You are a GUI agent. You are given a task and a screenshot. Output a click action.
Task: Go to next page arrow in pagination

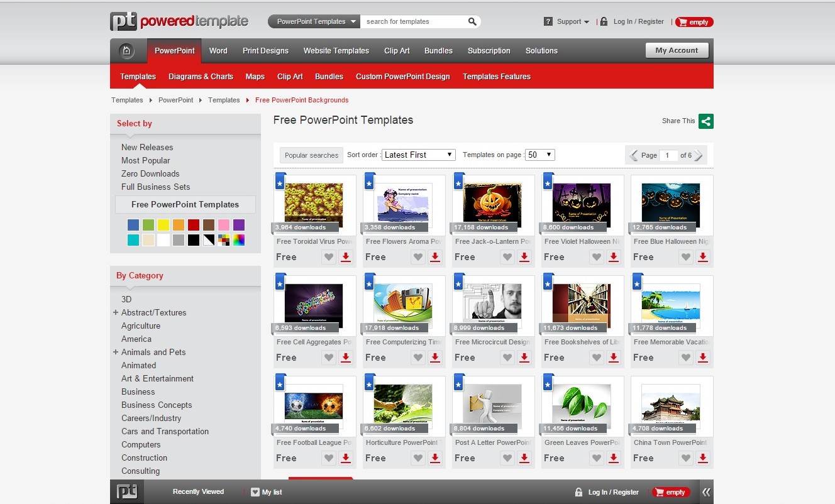pos(699,155)
